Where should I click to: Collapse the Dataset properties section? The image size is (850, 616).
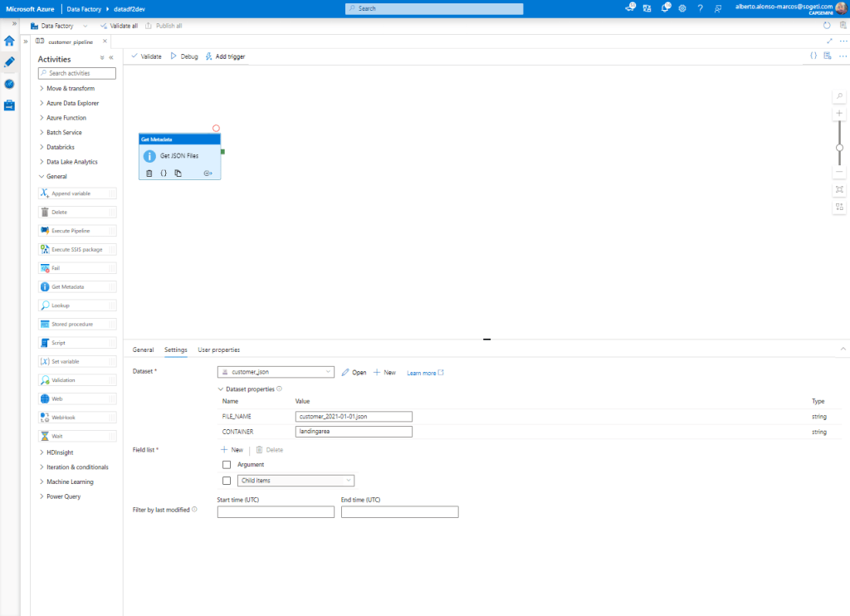coord(221,389)
